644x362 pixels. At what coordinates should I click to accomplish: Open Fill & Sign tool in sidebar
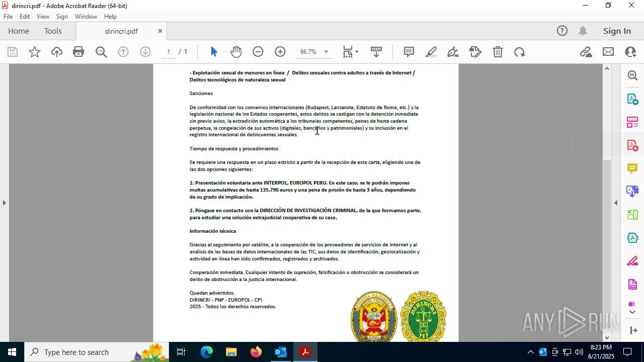click(632, 261)
